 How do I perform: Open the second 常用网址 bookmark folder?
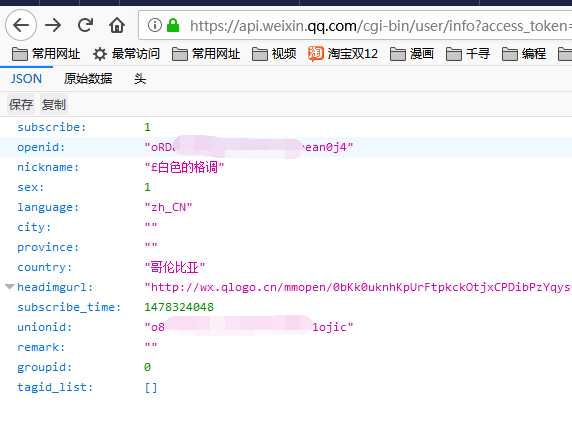pos(206,54)
